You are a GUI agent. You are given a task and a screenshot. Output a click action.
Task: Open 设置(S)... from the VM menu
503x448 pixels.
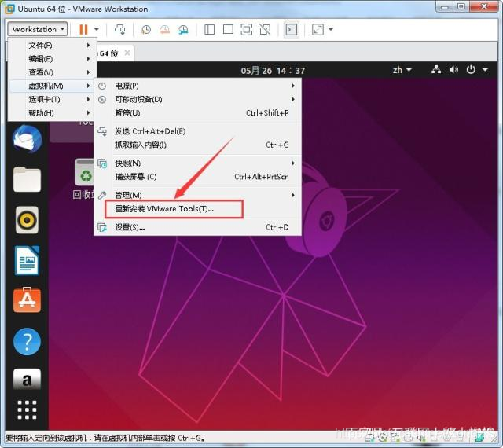click(197, 227)
